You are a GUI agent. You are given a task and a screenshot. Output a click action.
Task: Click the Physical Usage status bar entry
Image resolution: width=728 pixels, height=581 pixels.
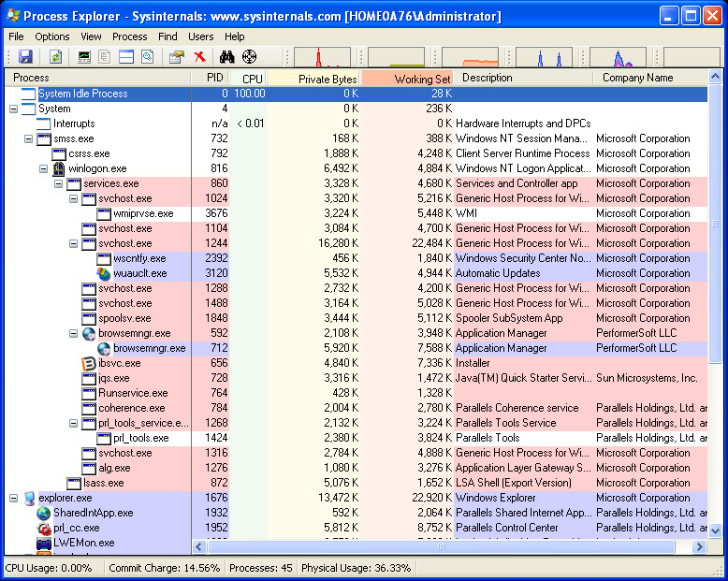(357, 568)
